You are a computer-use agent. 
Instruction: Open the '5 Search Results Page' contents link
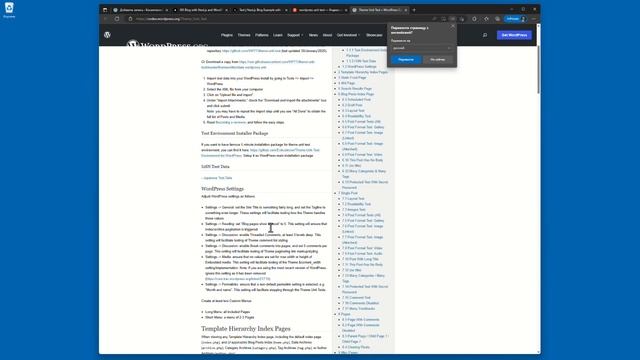pos(355,89)
